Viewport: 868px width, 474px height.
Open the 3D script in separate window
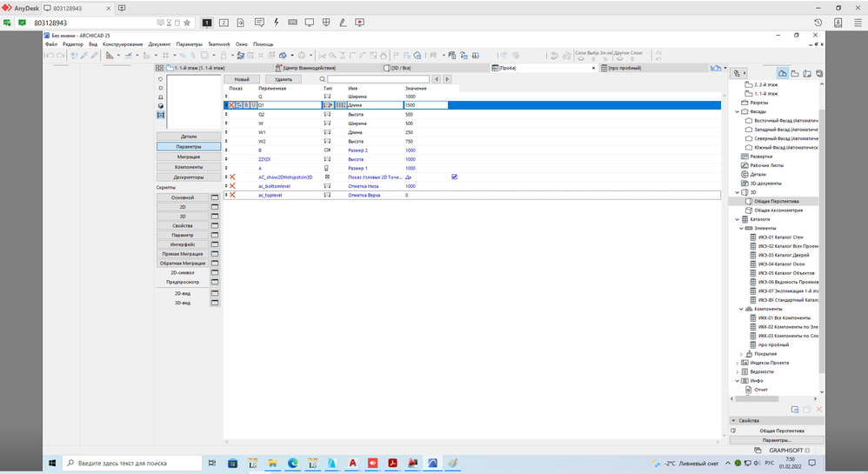click(215, 217)
